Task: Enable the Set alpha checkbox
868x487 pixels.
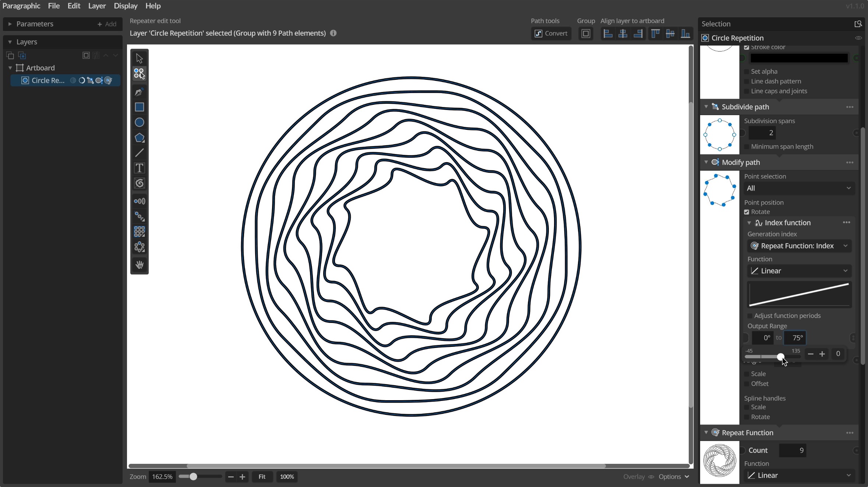Action: 747,72
